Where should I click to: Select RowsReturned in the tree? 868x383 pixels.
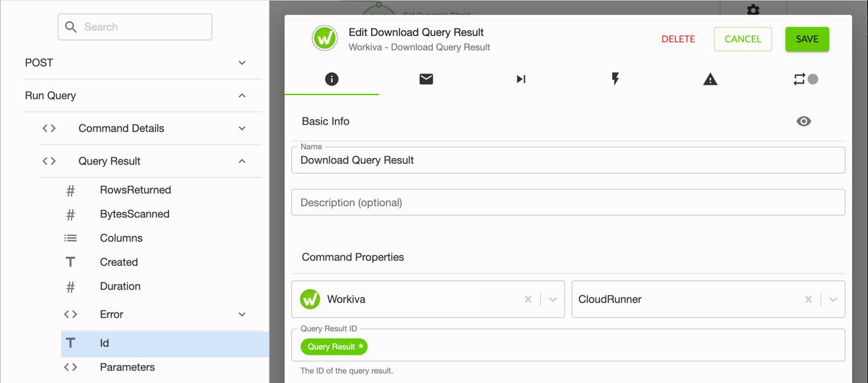136,190
